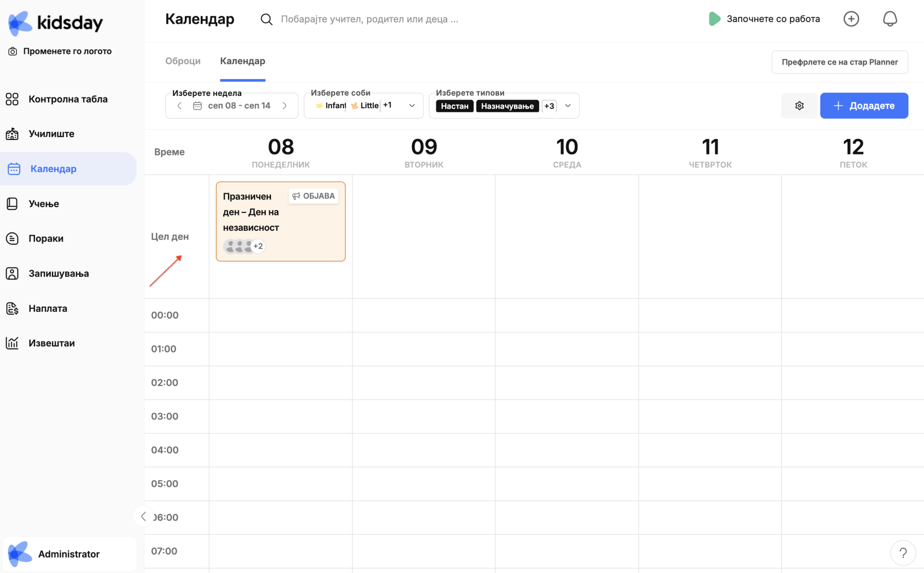924x573 pixels.
Task: Open Контролна табла from the sidebar
Action: pyautogui.click(x=68, y=99)
